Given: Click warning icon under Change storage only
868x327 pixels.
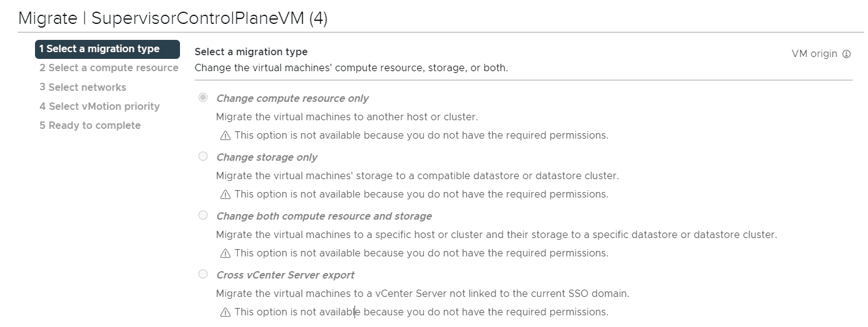Looking at the screenshot, I should click(x=225, y=194).
